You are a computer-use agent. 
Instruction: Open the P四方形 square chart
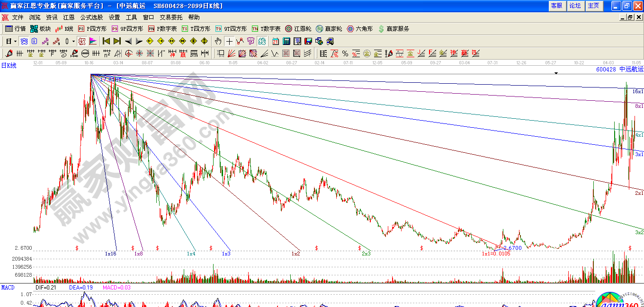[92, 29]
